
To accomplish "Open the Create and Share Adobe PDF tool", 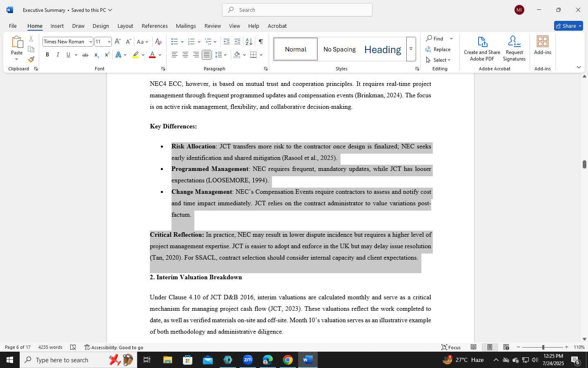I will pos(482,48).
